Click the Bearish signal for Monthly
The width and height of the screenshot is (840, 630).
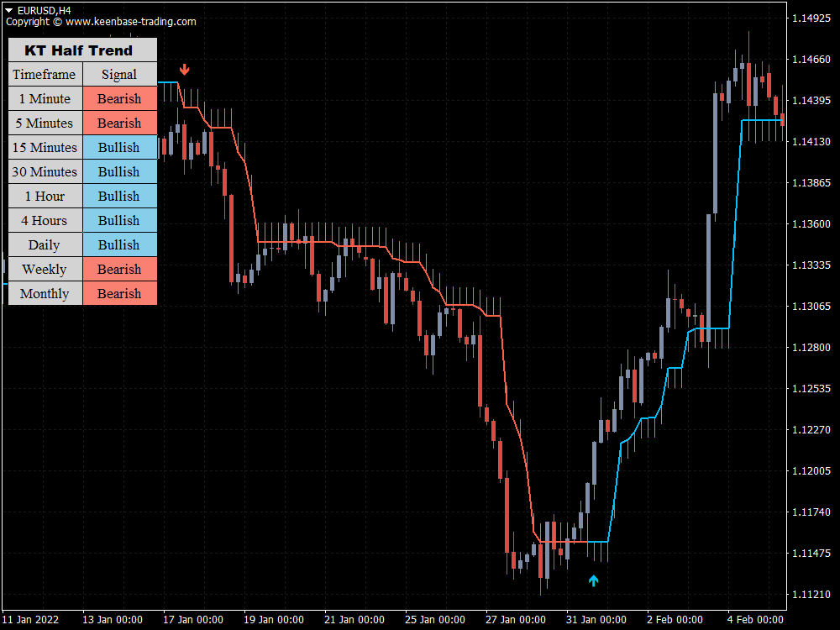(x=120, y=293)
